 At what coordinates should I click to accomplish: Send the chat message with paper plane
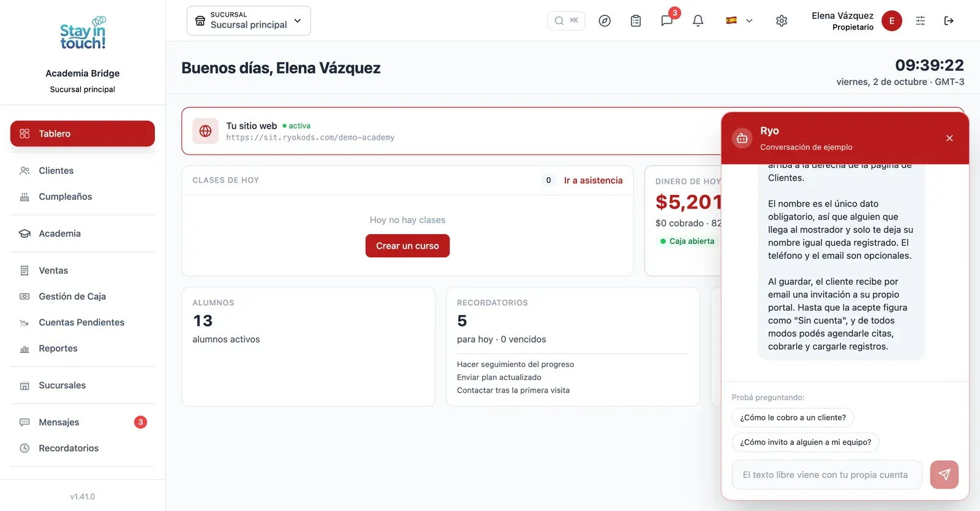(944, 475)
